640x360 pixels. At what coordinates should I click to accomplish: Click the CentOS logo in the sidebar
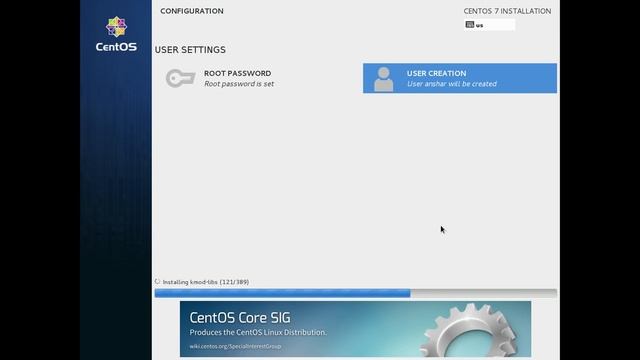(116, 34)
